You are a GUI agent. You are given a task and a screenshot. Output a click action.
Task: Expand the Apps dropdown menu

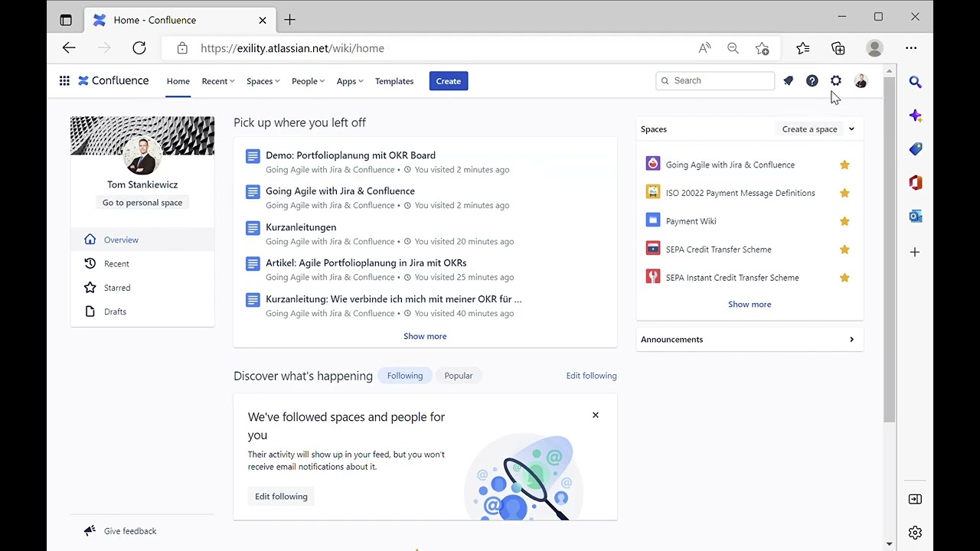(x=350, y=81)
